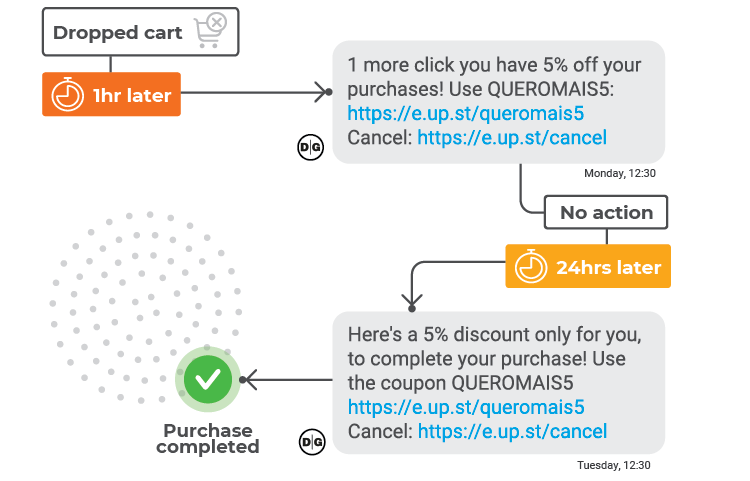Click the D|G avatar beside first message
Image resolution: width=750 pixels, height=481 pixels.
tap(310, 147)
